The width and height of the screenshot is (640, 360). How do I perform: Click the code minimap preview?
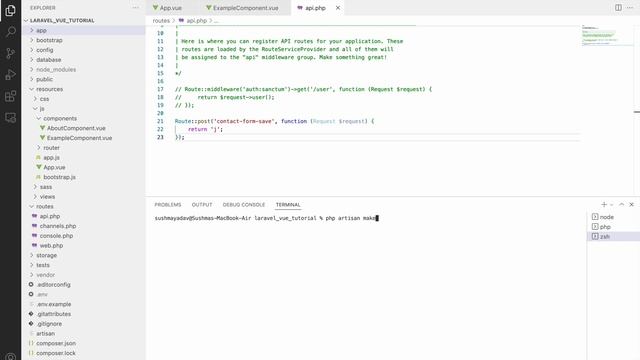[607, 35]
